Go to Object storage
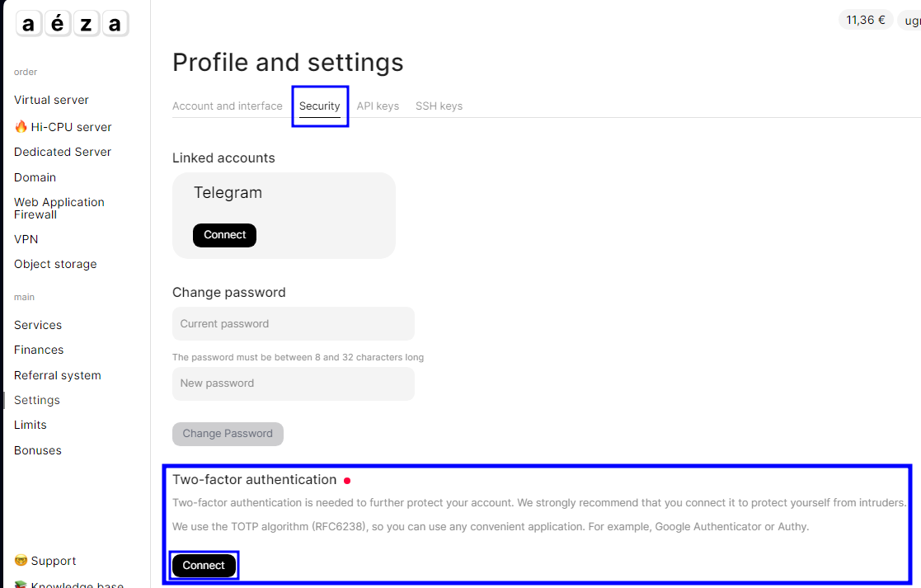Screen dimensions: 921x588 (x=55, y=264)
